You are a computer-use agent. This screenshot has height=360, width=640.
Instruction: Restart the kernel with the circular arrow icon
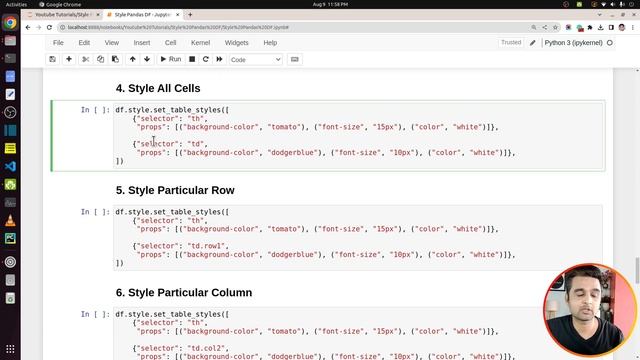pos(206,59)
